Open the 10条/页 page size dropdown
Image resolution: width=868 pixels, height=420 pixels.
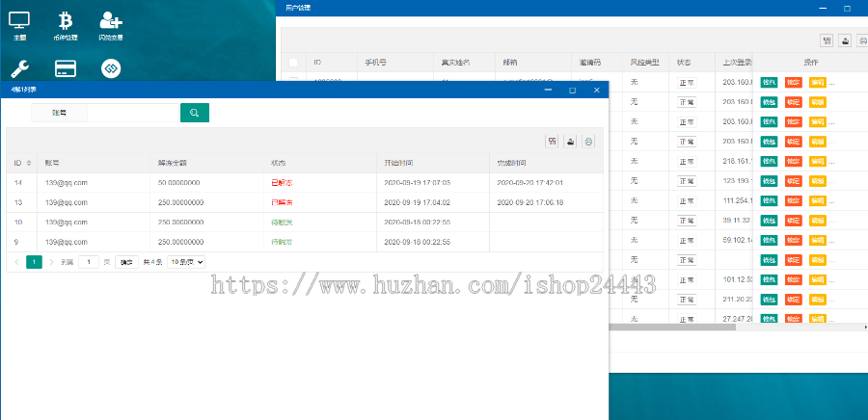click(186, 262)
